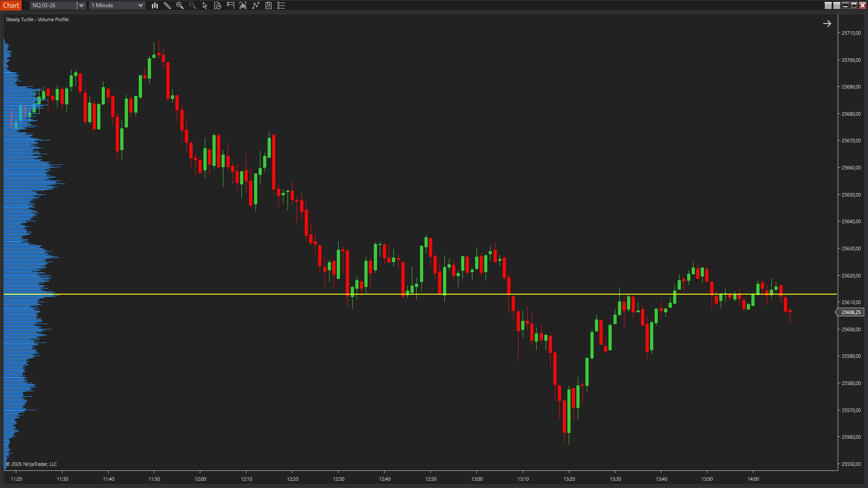Select the cursor pointer tool
Viewport: 868px width, 488px height.
204,5
